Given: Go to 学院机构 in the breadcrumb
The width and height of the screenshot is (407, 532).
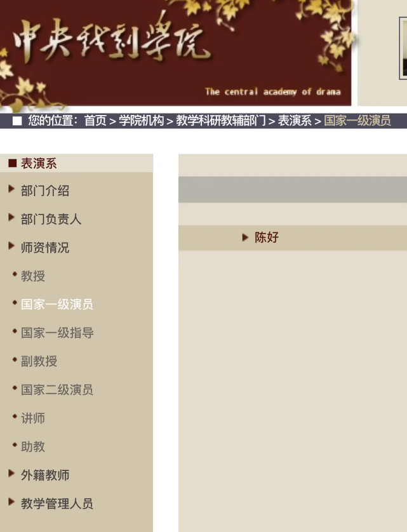Looking at the screenshot, I should point(141,121).
